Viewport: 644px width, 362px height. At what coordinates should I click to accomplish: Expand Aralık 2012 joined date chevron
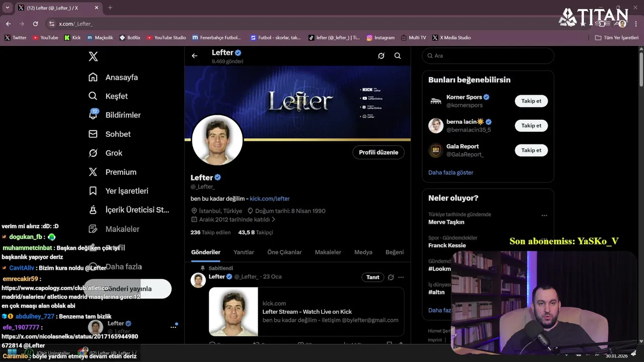pos(274,220)
